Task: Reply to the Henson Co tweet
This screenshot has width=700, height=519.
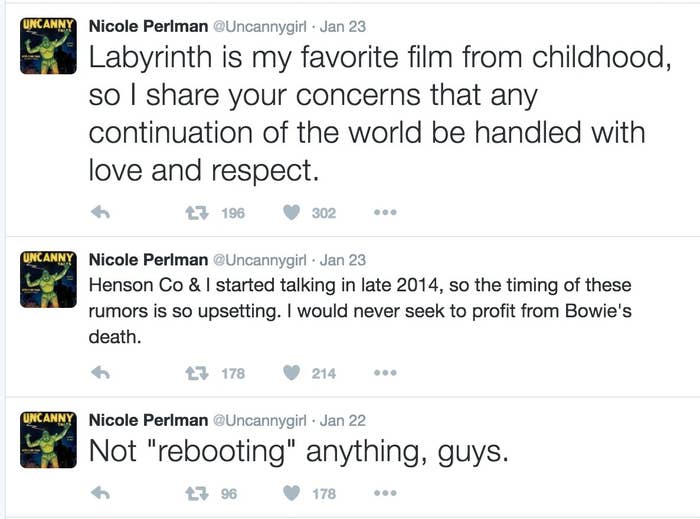Action: point(100,373)
